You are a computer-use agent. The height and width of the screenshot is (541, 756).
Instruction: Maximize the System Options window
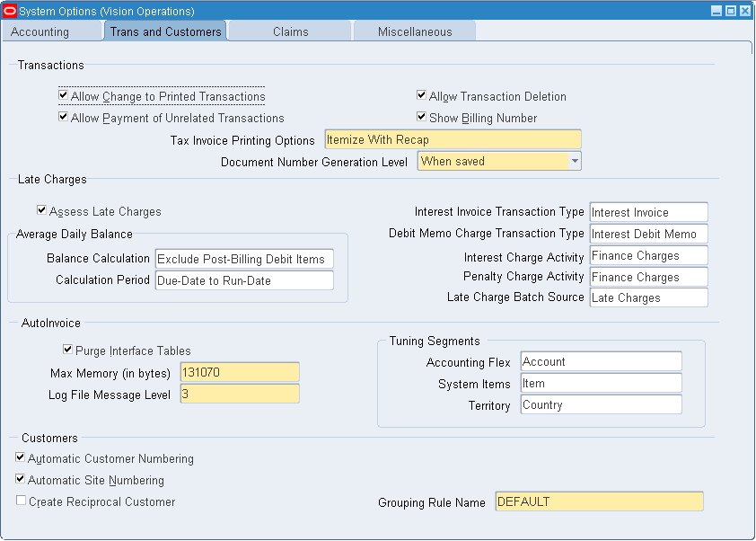click(x=731, y=11)
